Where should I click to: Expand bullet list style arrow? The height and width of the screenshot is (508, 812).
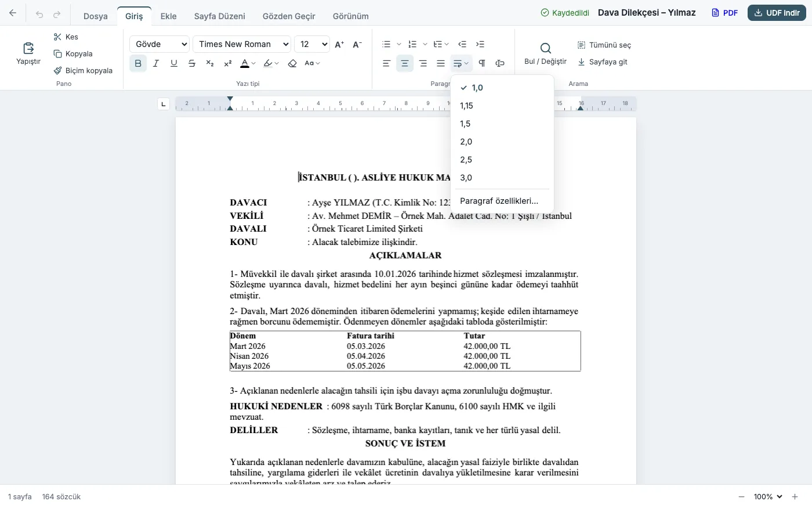[x=399, y=44]
